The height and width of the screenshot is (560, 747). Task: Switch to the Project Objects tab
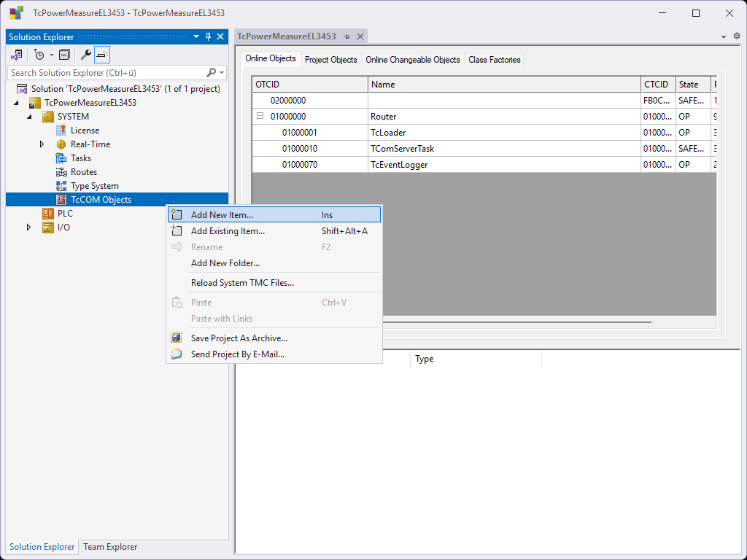coord(330,60)
